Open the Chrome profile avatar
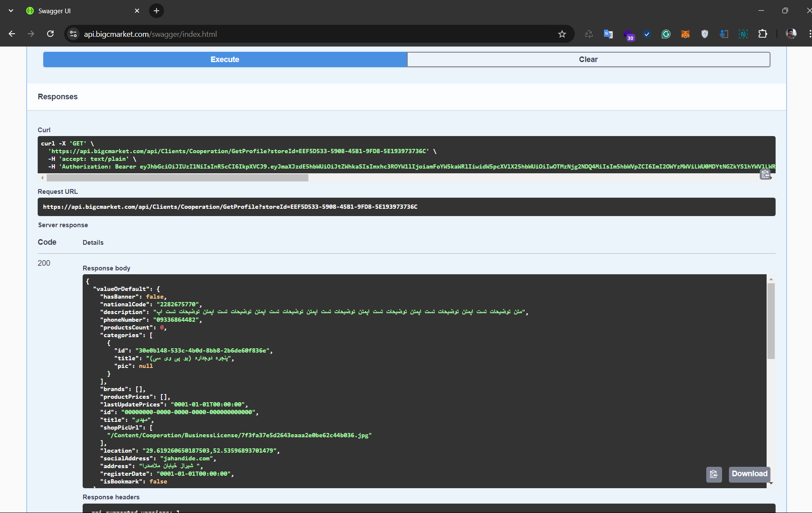This screenshot has height=513, width=812. click(x=791, y=34)
